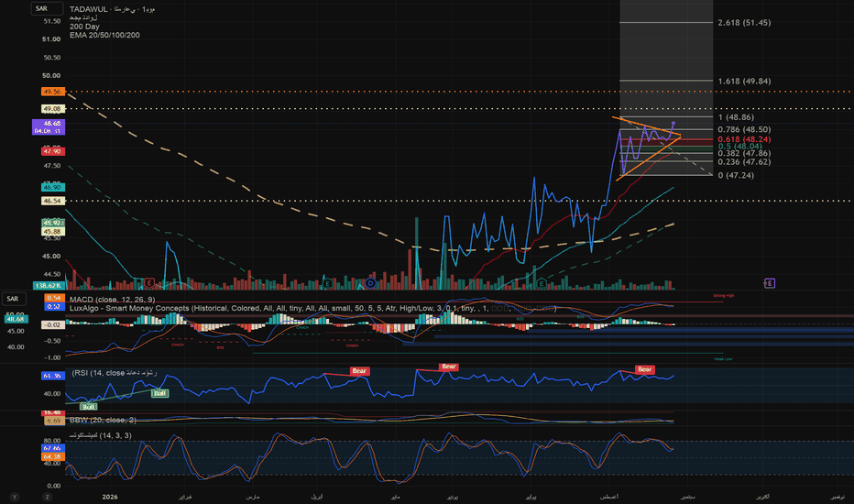Select the EMA 20/50/100/200 indicator legend
Image resolution: width=854 pixels, height=504 pixels.
(x=104, y=35)
